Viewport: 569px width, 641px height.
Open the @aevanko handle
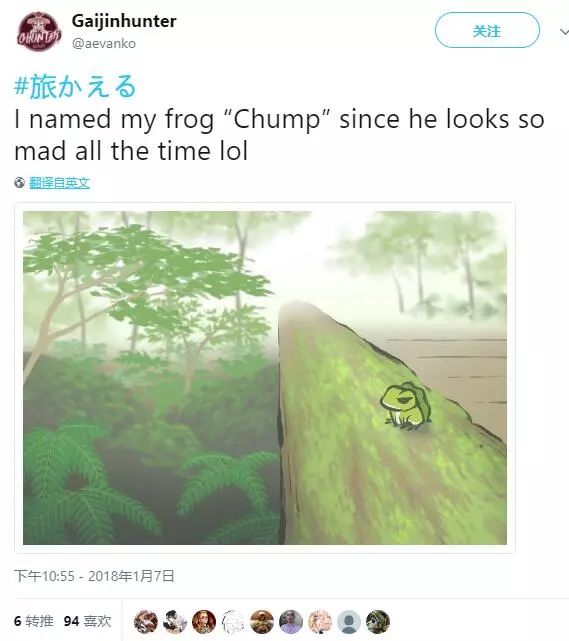[104, 43]
